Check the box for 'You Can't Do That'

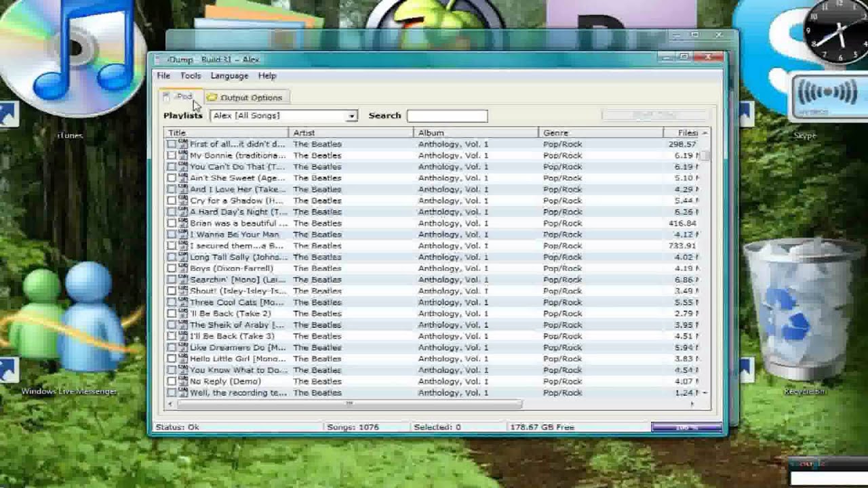click(172, 167)
